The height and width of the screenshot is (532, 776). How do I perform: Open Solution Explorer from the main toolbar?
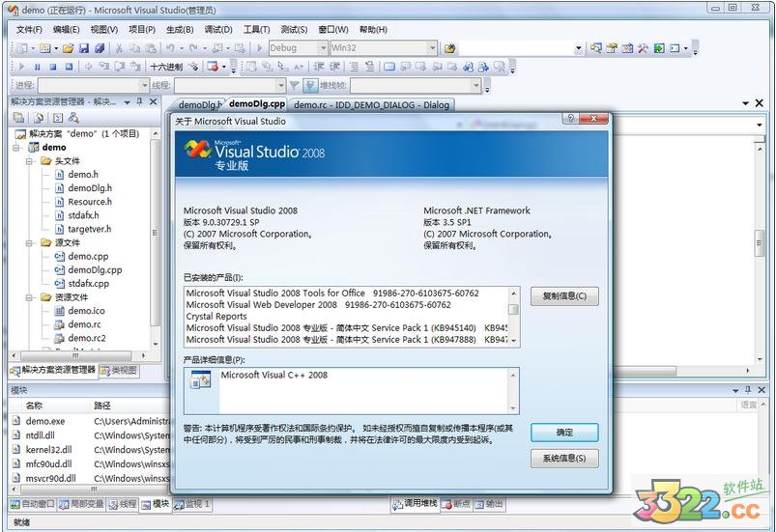click(x=596, y=48)
